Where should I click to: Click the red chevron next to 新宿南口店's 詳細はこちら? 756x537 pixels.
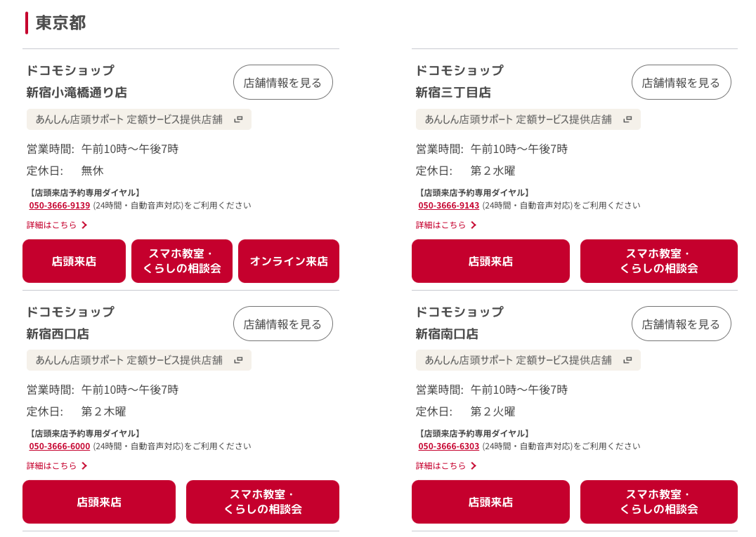[474, 465]
